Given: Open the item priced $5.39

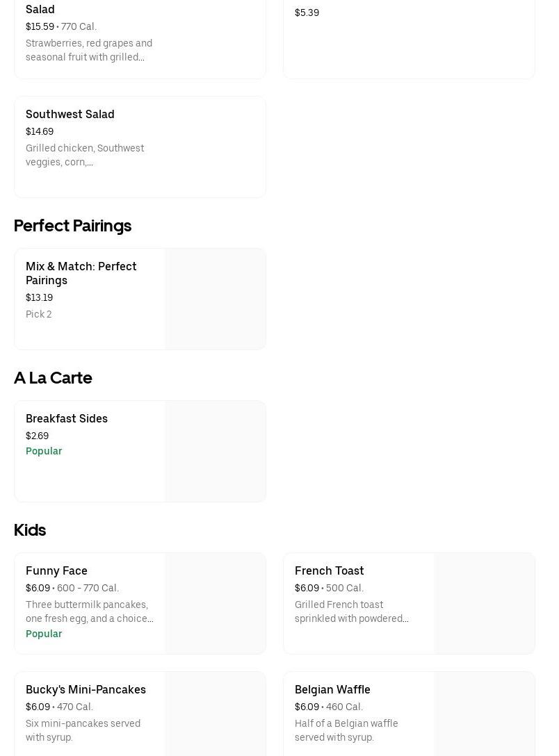Looking at the screenshot, I should pyautogui.click(x=409, y=39).
